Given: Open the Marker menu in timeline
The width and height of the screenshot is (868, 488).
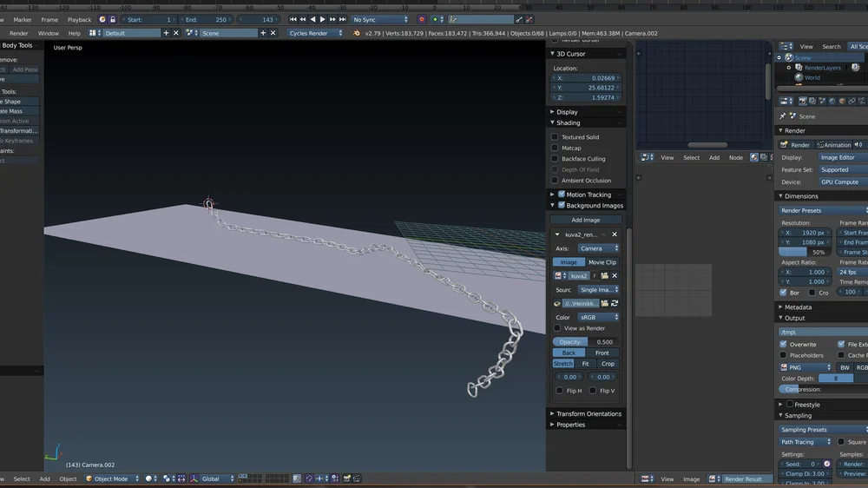Looking at the screenshot, I should point(23,19).
